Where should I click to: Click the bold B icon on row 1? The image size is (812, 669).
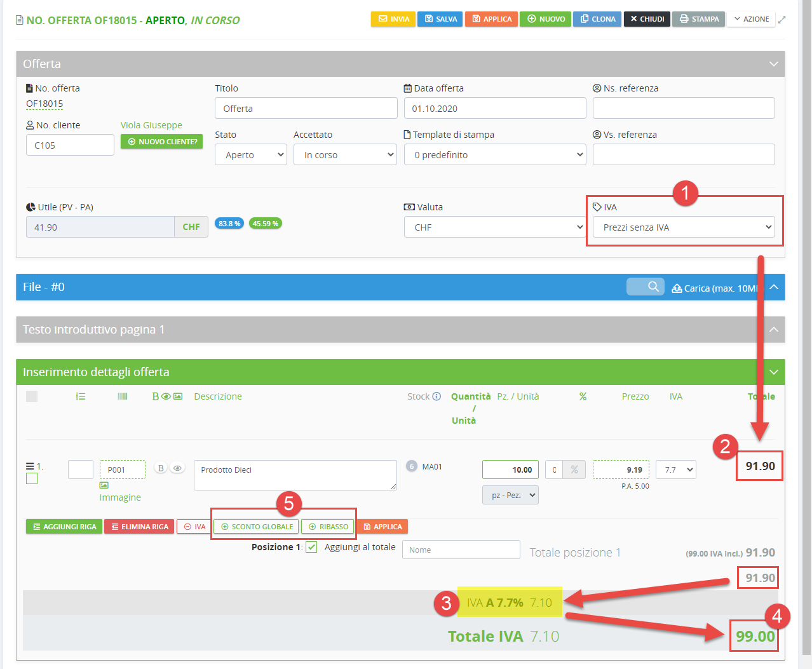[x=161, y=468]
